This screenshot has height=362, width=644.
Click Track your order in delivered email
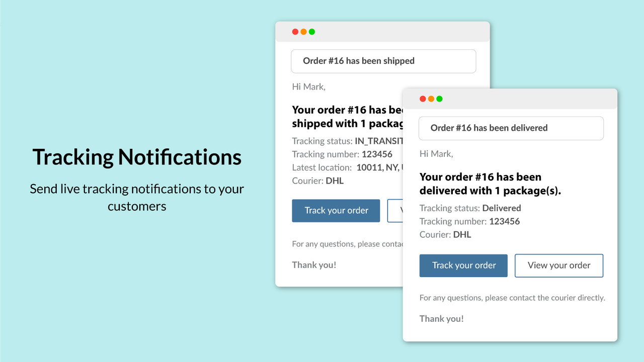tap(463, 265)
